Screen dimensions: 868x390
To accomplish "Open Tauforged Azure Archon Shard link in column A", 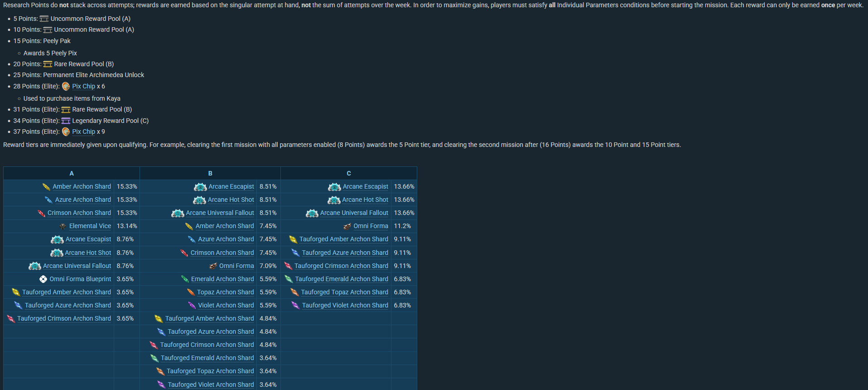I will point(68,305).
